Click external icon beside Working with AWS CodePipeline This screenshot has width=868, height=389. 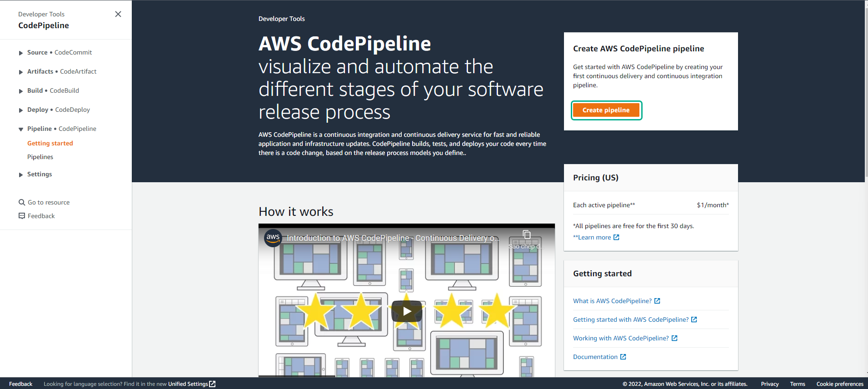[x=674, y=338]
